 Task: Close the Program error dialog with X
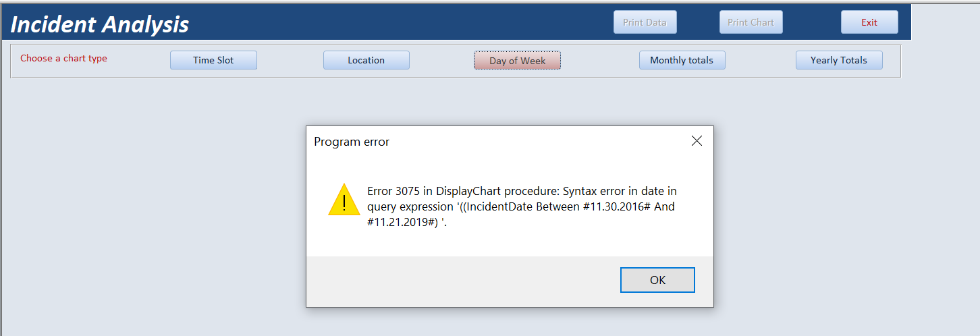point(697,141)
